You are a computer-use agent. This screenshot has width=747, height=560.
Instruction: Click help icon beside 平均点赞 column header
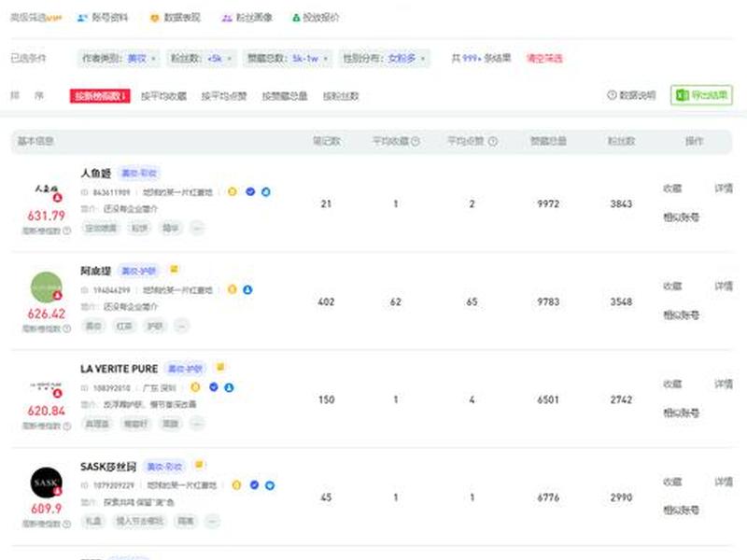coord(493,142)
